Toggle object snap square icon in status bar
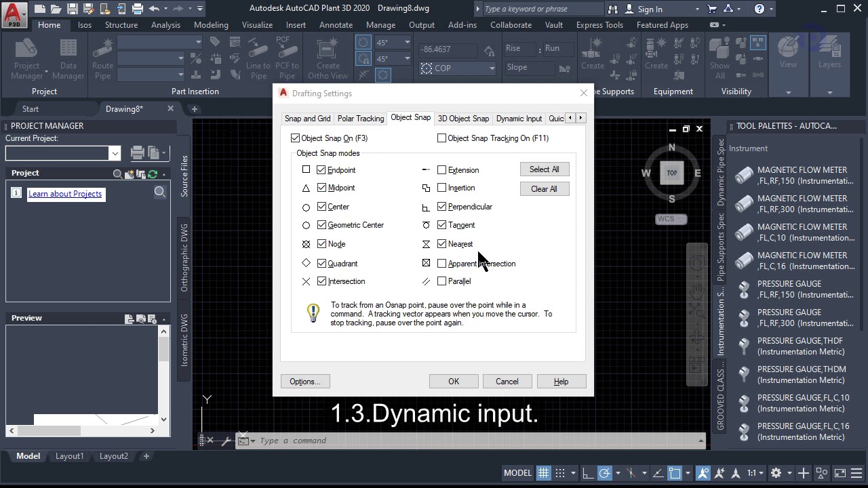 [x=675, y=473]
